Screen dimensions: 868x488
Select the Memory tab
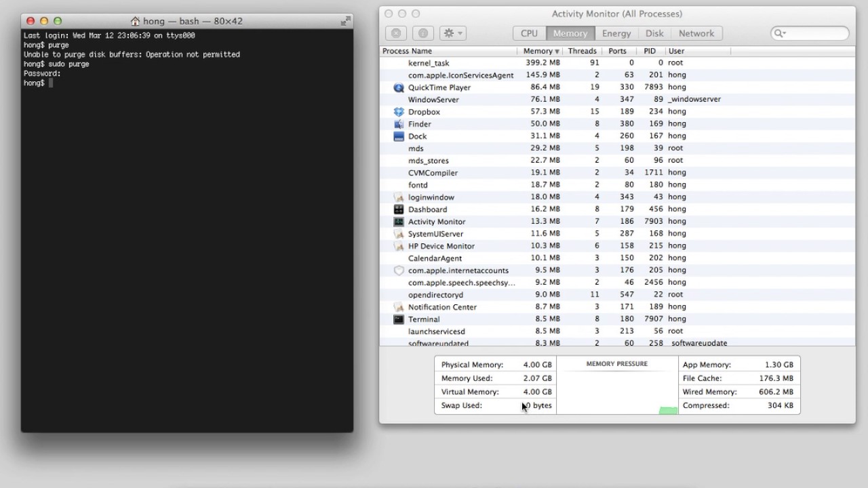pyautogui.click(x=570, y=33)
